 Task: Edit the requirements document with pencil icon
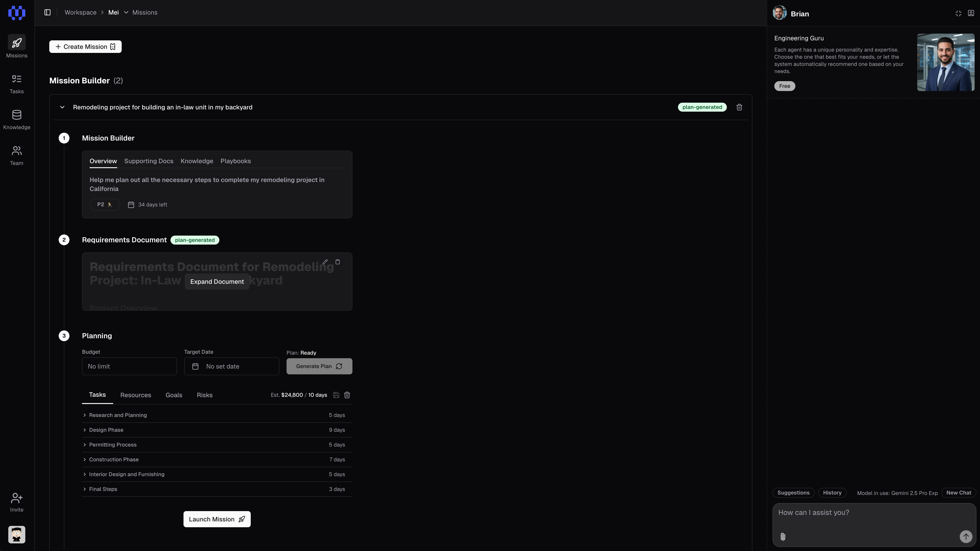(325, 262)
